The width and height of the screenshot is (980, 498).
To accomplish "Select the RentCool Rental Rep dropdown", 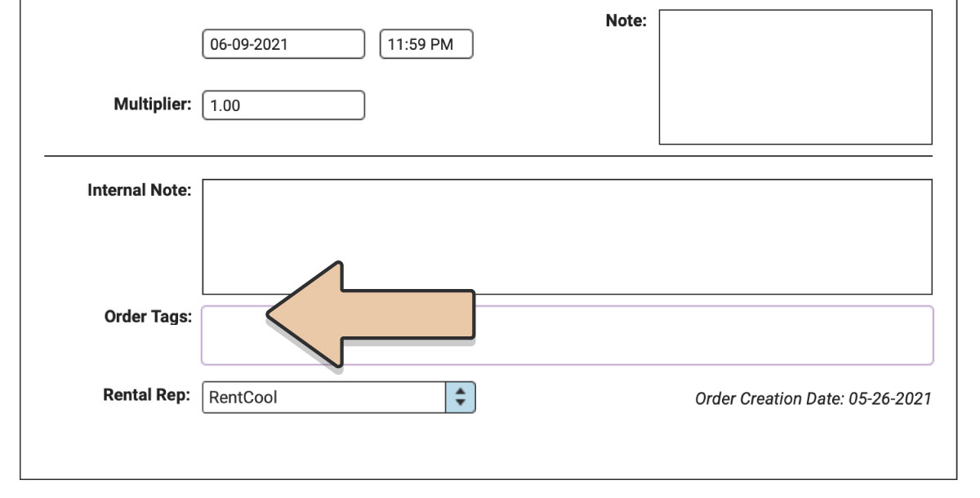I will tap(338, 398).
